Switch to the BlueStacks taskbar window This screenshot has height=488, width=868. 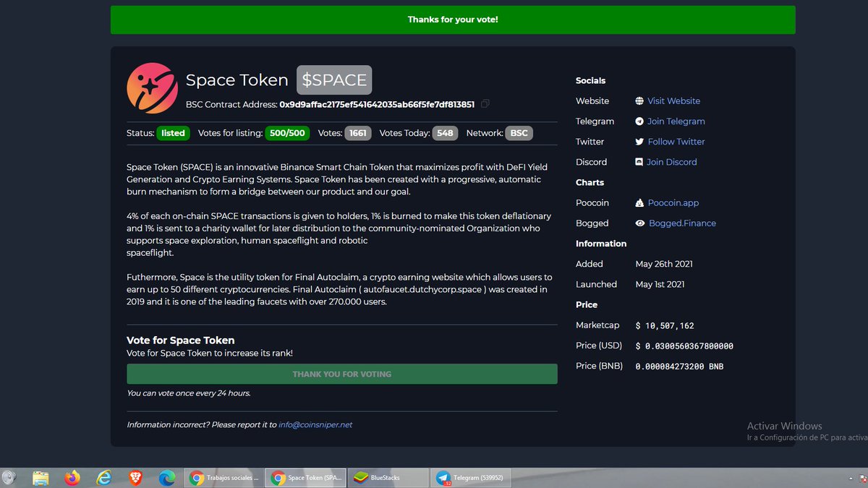point(388,478)
